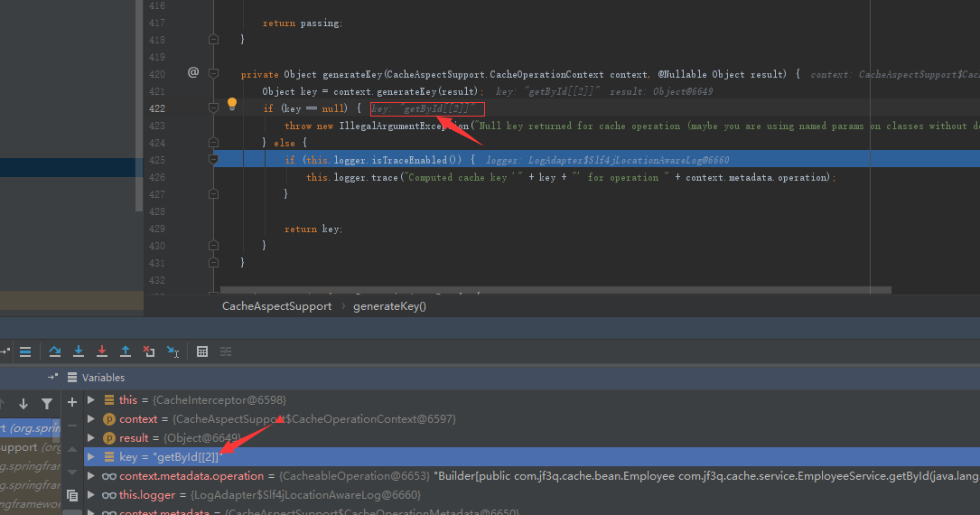980x515 pixels.
Task: Select the context CacheOperationContext@6597 row
Action: coord(532,418)
